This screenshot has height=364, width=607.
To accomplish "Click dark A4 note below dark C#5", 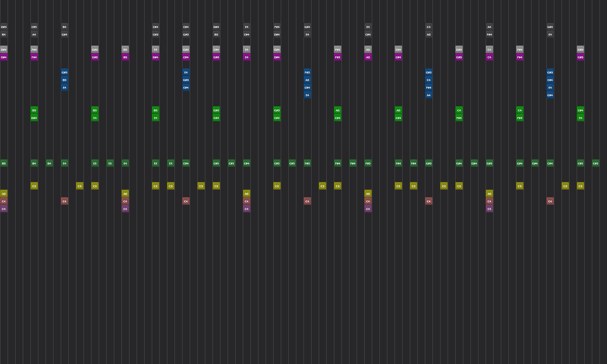I will pyautogui.click(x=34, y=35).
